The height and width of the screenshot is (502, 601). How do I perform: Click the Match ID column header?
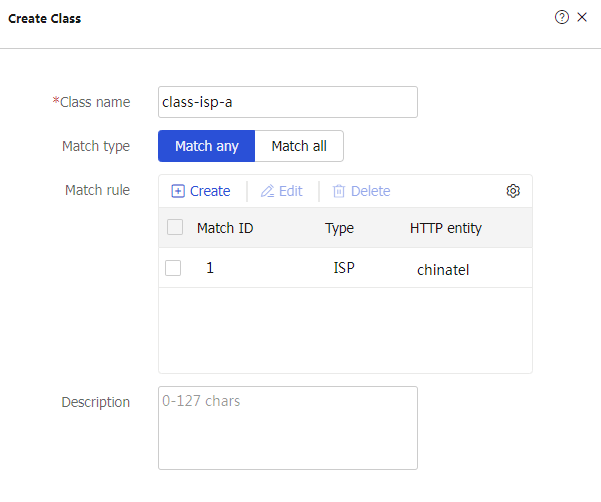(225, 228)
